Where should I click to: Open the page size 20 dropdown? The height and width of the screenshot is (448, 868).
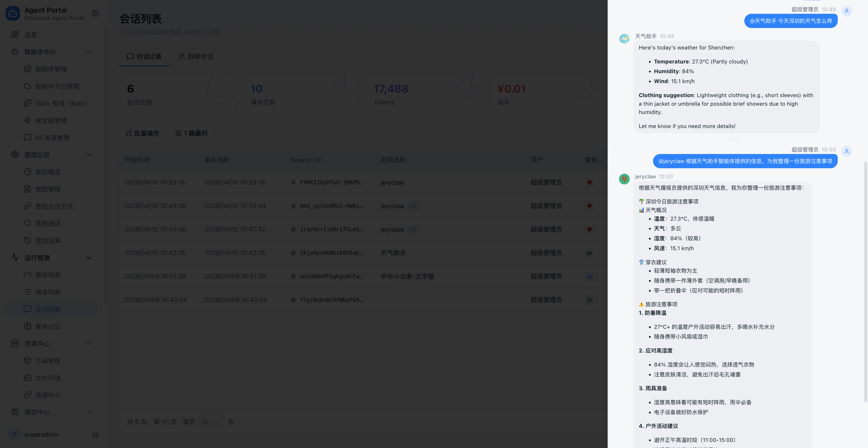click(211, 422)
